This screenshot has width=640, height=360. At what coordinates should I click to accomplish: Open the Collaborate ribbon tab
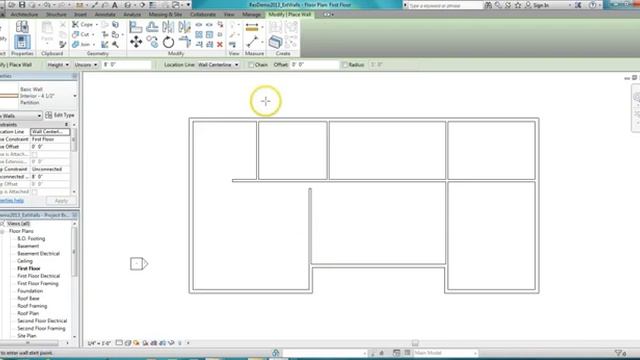pyautogui.click(x=203, y=14)
